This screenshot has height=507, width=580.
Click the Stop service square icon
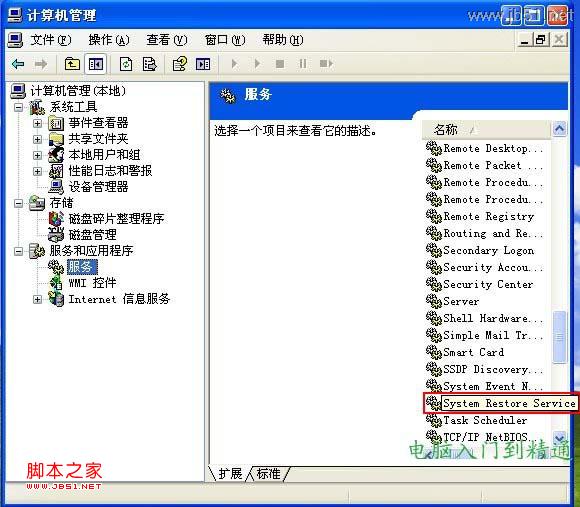280,64
